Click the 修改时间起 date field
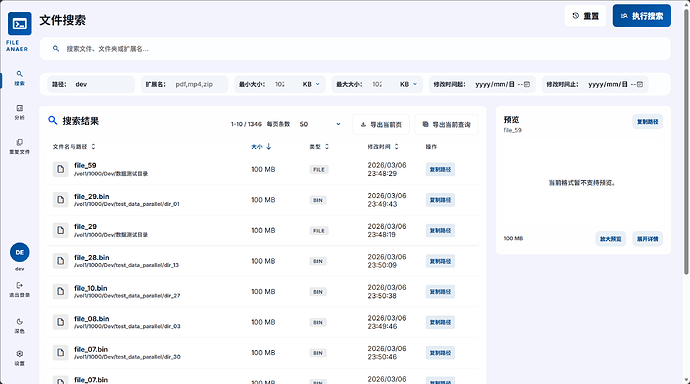Image resolution: width=690 pixels, height=384 pixels. pos(503,84)
